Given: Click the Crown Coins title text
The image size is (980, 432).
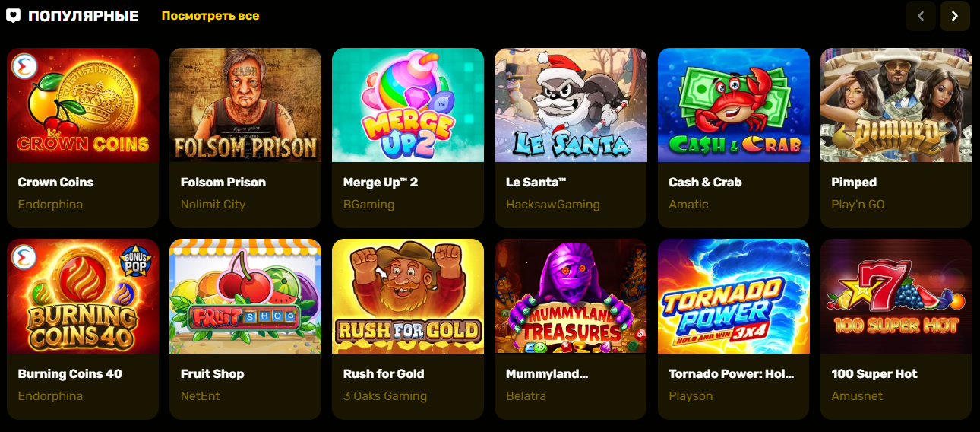Looking at the screenshot, I should [x=55, y=183].
